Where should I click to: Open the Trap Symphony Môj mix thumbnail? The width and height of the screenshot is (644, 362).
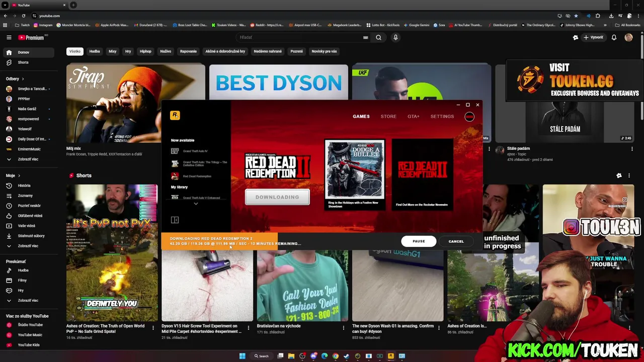[136, 104]
